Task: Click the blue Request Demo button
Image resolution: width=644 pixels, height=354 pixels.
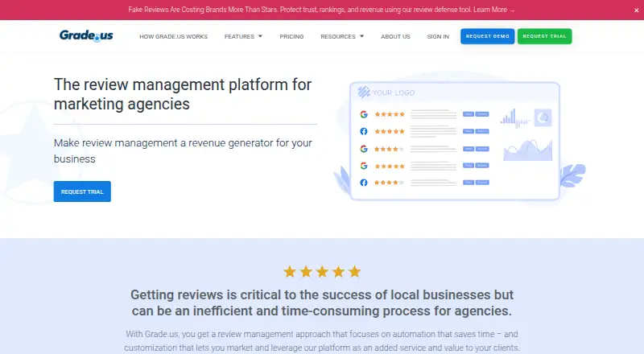Action: pyautogui.click(x=488, y=36)
